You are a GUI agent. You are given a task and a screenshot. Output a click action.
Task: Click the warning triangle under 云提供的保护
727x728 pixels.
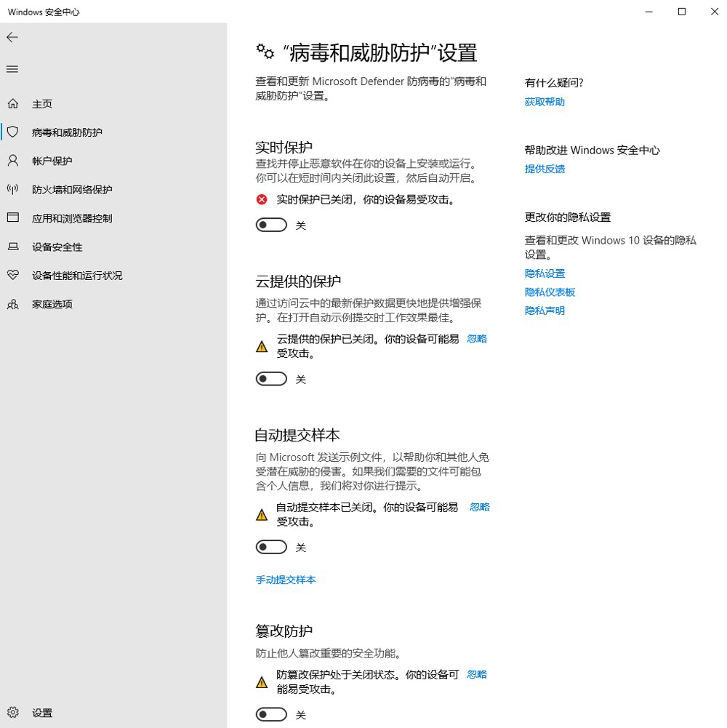click(x=262, y=346)
